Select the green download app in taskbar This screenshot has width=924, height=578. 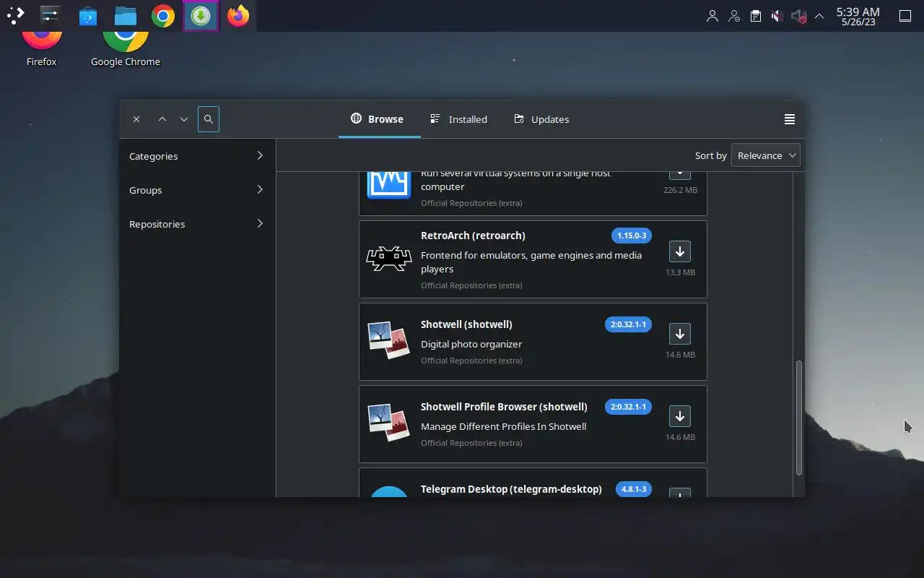coord(201,15)
